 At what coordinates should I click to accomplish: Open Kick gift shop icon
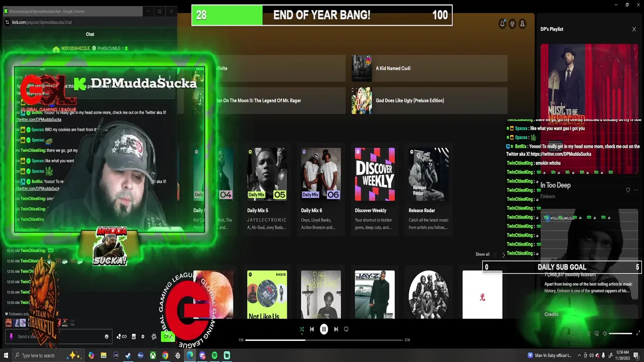tap(134, 336)
